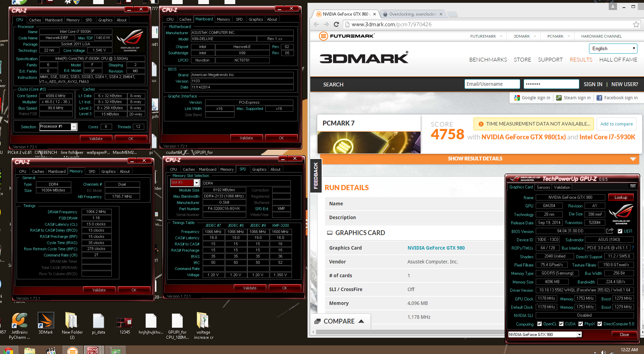
Task: Click OK in the CPU-Z Mainboard window
Action: [281, 138]
